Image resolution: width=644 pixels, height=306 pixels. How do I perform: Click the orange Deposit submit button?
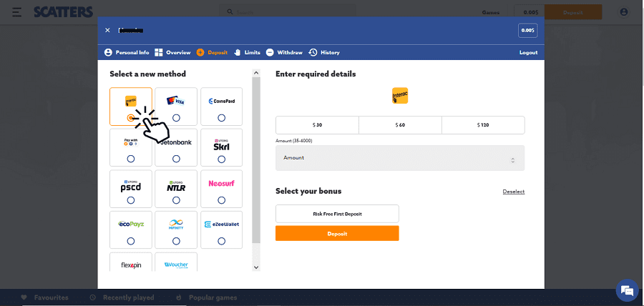coord(337,233)
